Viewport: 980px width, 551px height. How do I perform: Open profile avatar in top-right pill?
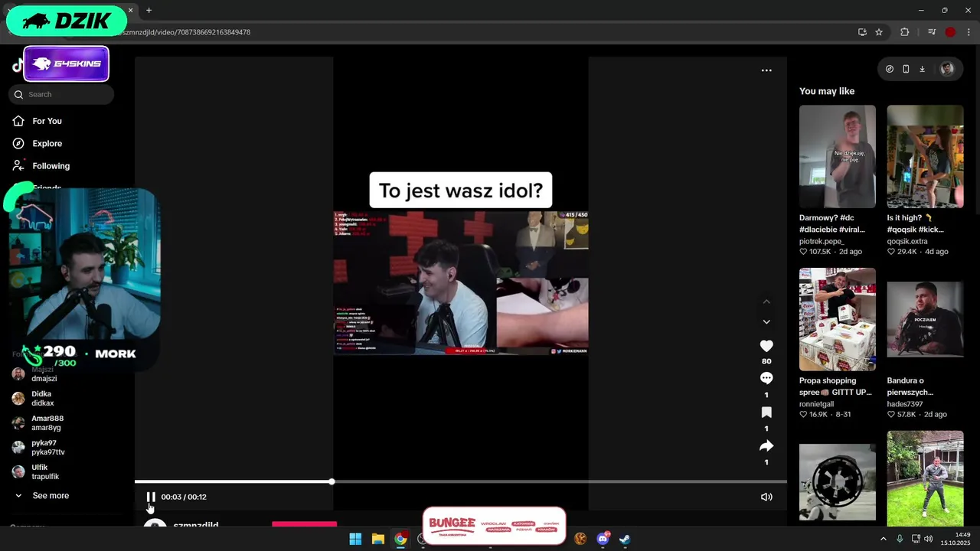pos(947,69)
